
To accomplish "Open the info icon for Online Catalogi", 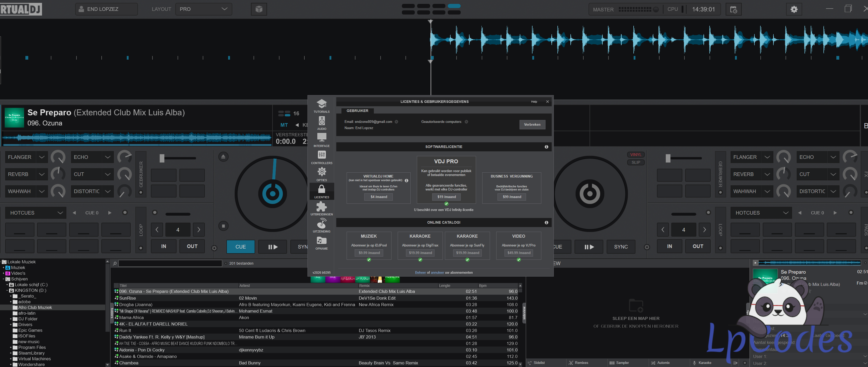I will pos(546,222).
